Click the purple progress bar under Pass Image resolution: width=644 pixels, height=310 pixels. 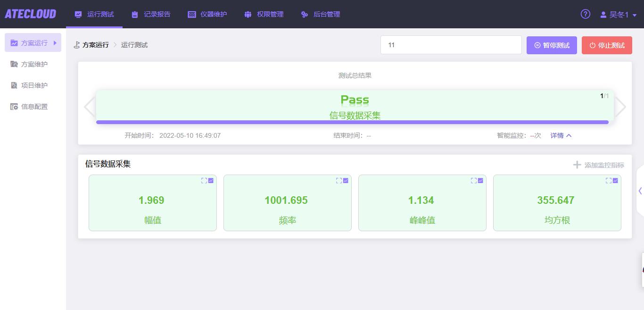click(353, 122)
